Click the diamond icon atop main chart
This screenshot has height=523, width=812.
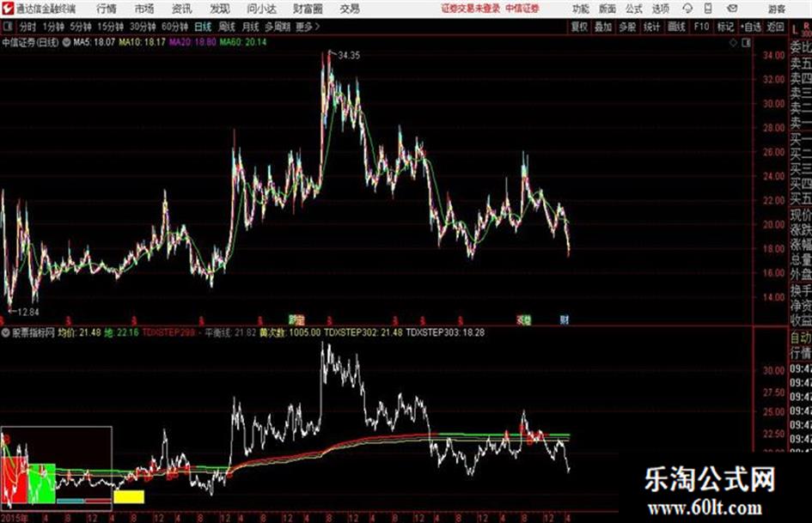(733, 42)
